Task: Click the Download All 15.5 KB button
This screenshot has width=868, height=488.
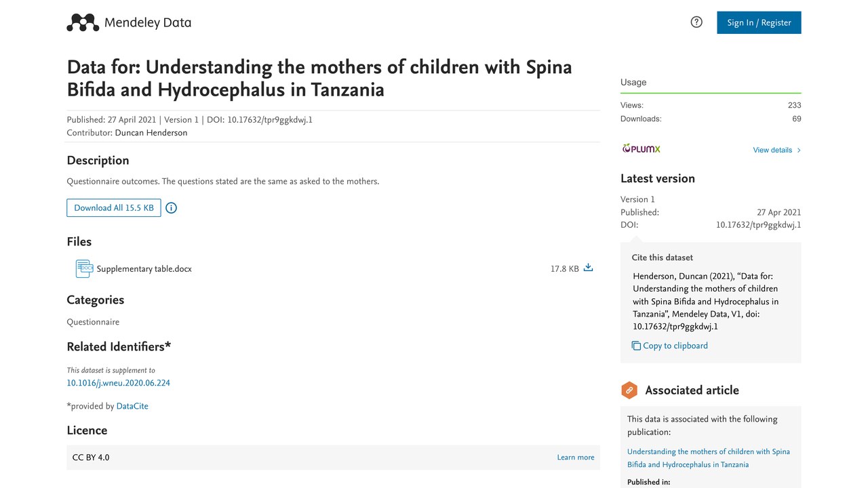Action: pyautogui.click(x=114, y=208)
